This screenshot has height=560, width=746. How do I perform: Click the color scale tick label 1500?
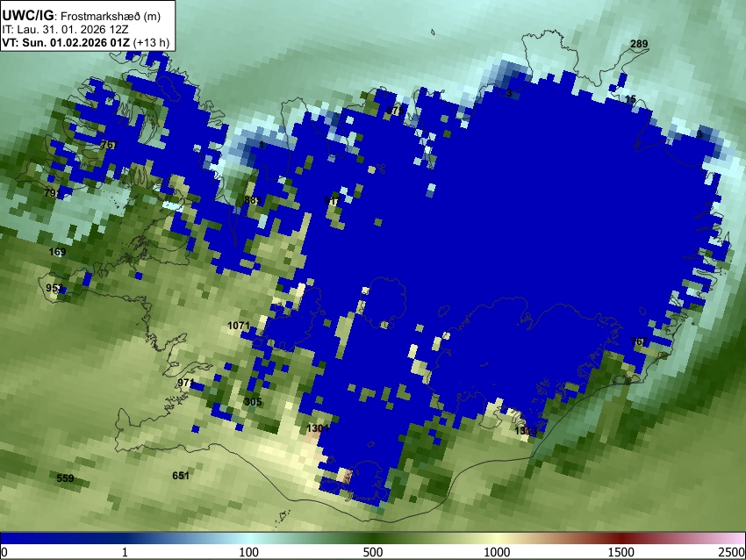(621, 552)
